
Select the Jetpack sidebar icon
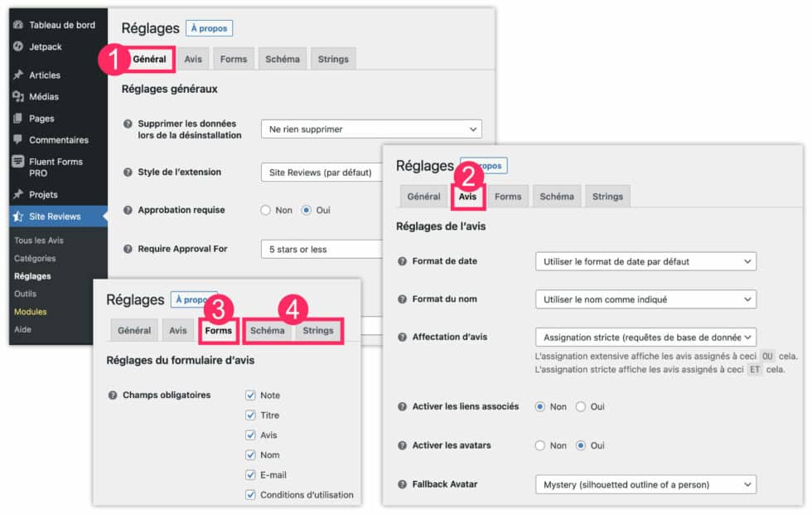[x=18, y=46]
